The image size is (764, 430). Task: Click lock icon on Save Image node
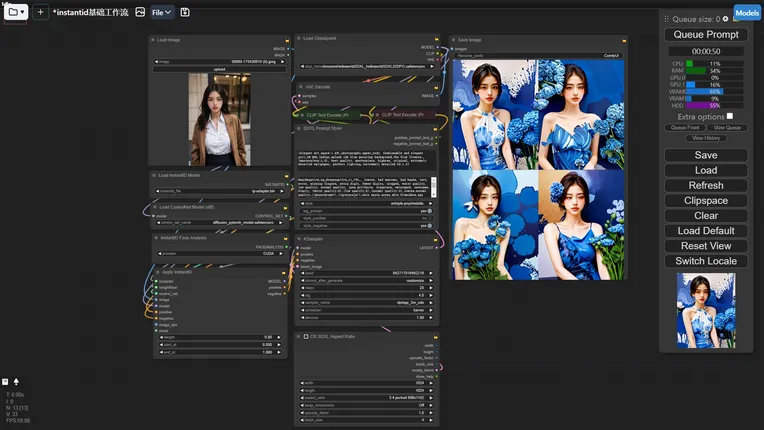tap(623, 40)
